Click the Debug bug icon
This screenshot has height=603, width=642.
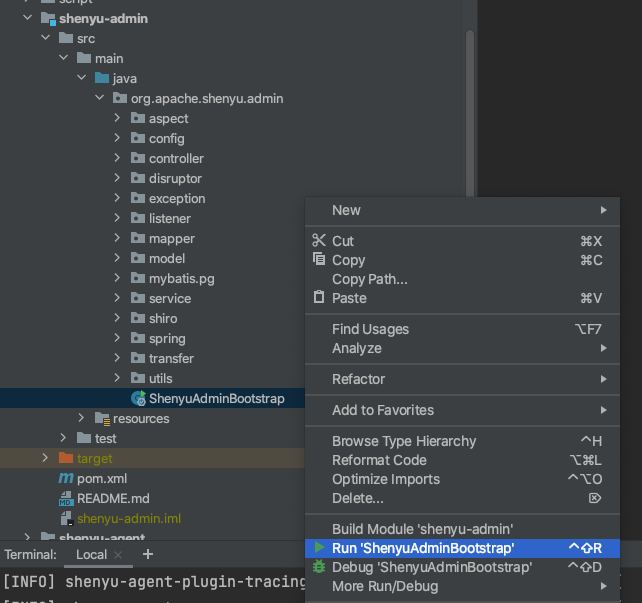pos(319,567)
